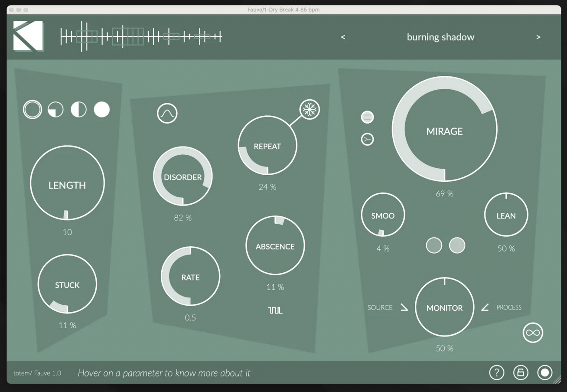Click the 24 % REPEAT value

tap(267, 187)
